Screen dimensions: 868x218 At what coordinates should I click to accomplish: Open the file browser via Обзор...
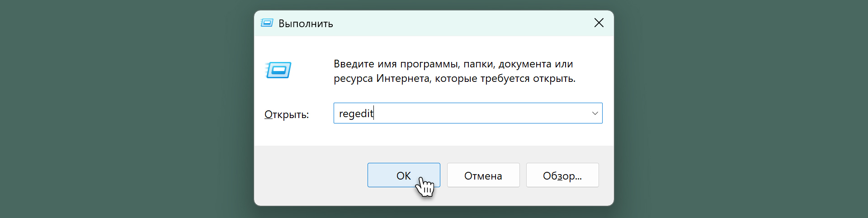tap(562, 175)
